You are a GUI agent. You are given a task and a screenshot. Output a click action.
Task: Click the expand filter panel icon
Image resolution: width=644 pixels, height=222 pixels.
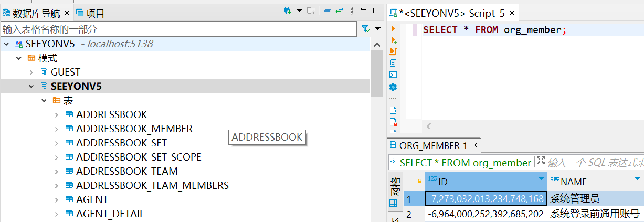pyautogui.click(x=541, y=162)
